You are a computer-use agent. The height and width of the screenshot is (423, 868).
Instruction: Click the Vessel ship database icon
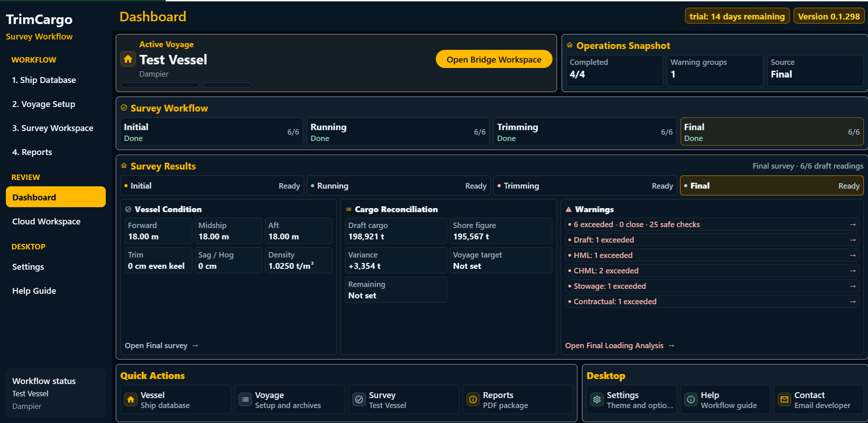(x=131, y=399)
